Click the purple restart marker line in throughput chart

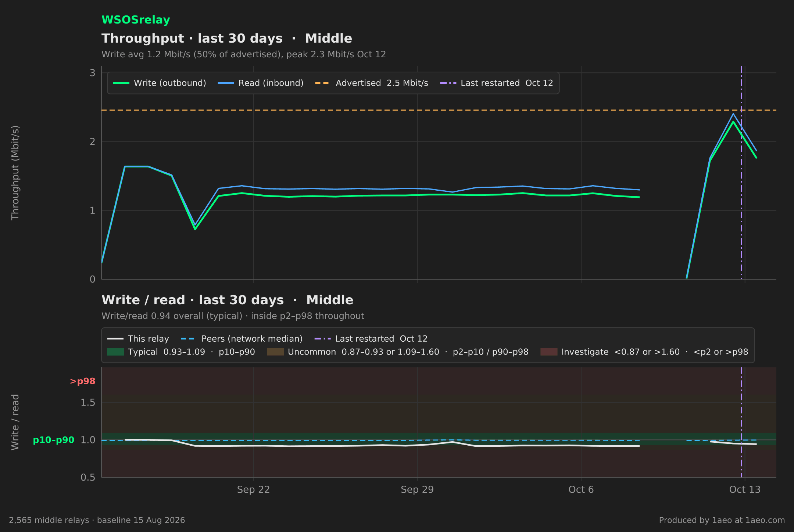[741, 173]
